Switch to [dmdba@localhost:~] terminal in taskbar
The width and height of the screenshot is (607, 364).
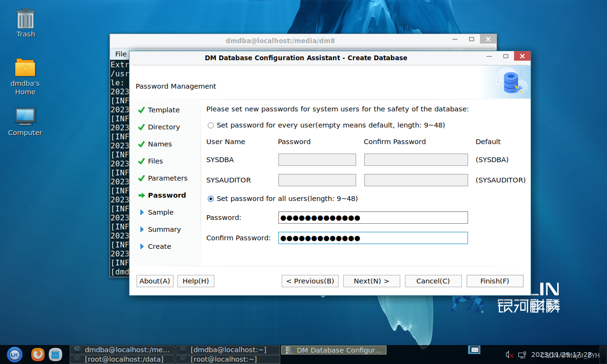(x=228, y=350)
